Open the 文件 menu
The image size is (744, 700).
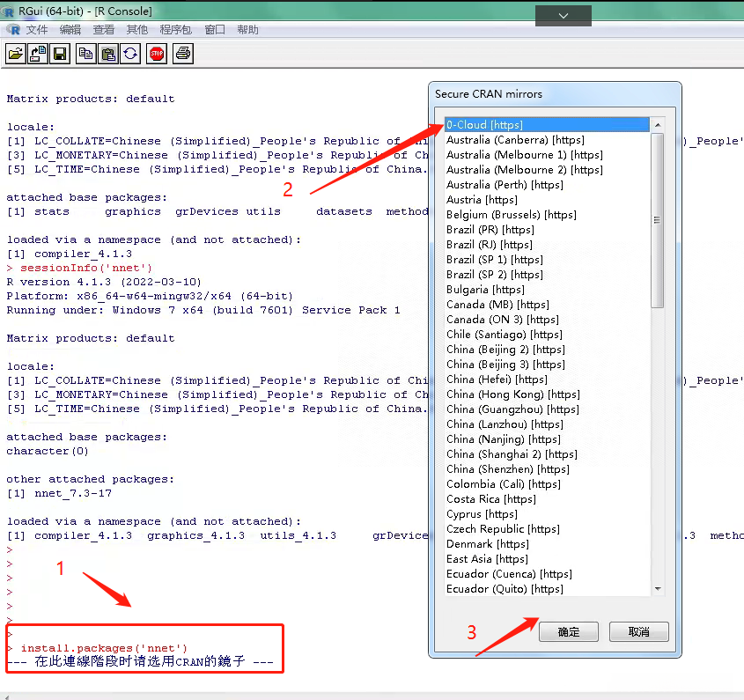click(x=36, y=30)
